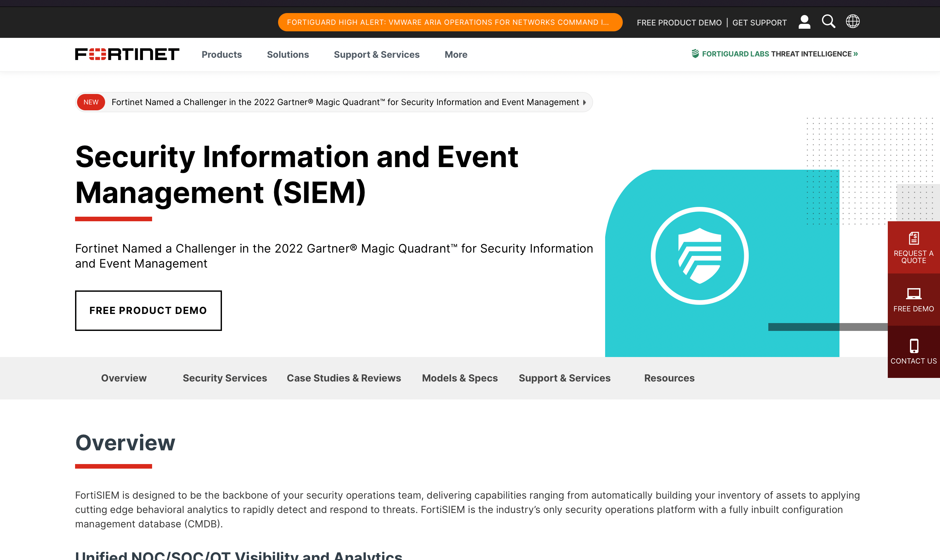Click the Contact Us phone icon
The image size is (940, 560).
click(914, 346)
